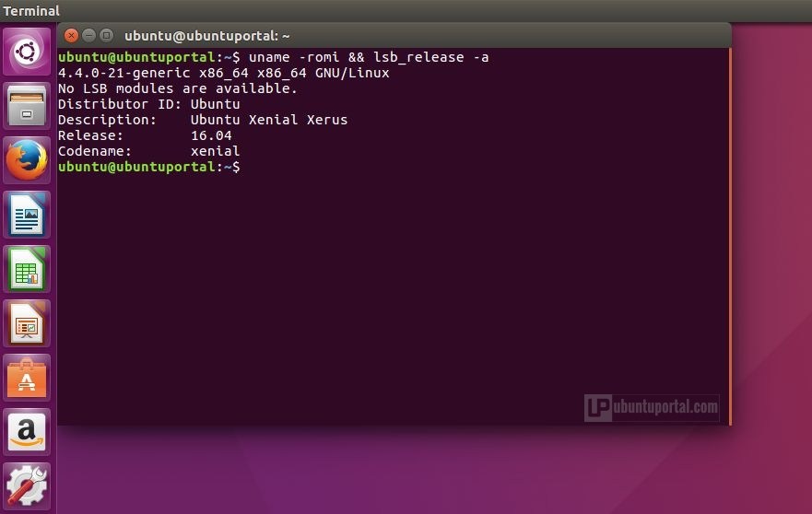Minimize the terminal window
812x514 pixels.
(x=89, y=35)
